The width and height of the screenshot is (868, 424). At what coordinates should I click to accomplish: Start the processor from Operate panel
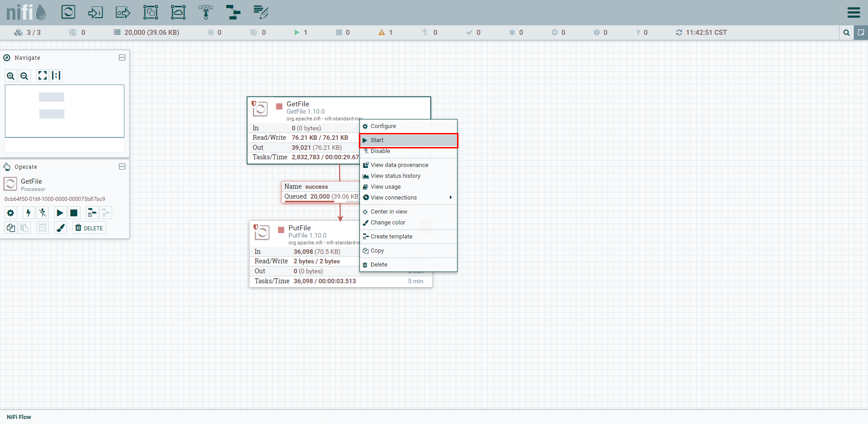60,213
